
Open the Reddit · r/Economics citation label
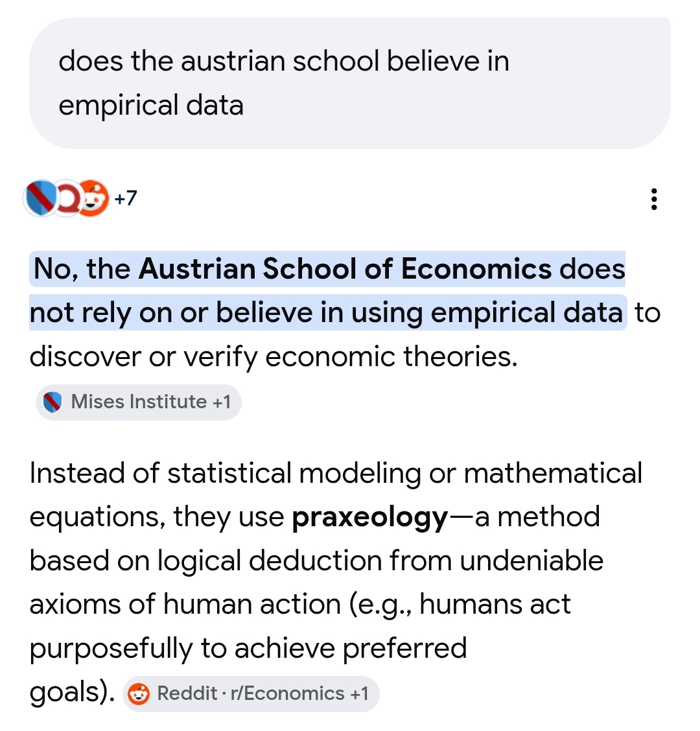coord(251,693)
